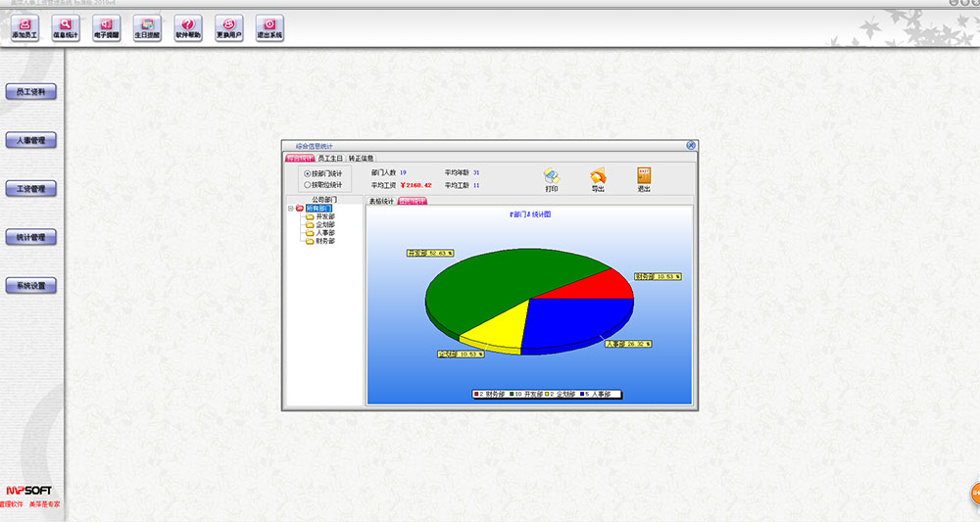Switch to the 表格统计 tab

pos(381,202)
